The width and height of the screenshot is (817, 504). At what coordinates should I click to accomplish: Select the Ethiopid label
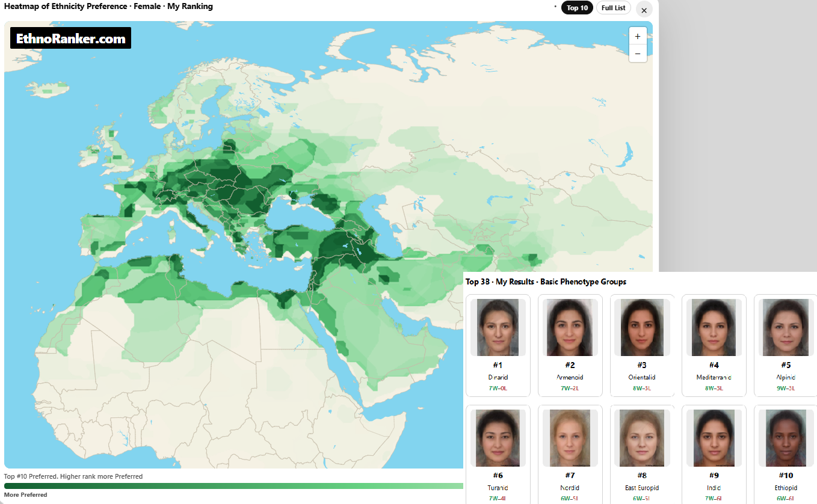(x=786, y=488)
